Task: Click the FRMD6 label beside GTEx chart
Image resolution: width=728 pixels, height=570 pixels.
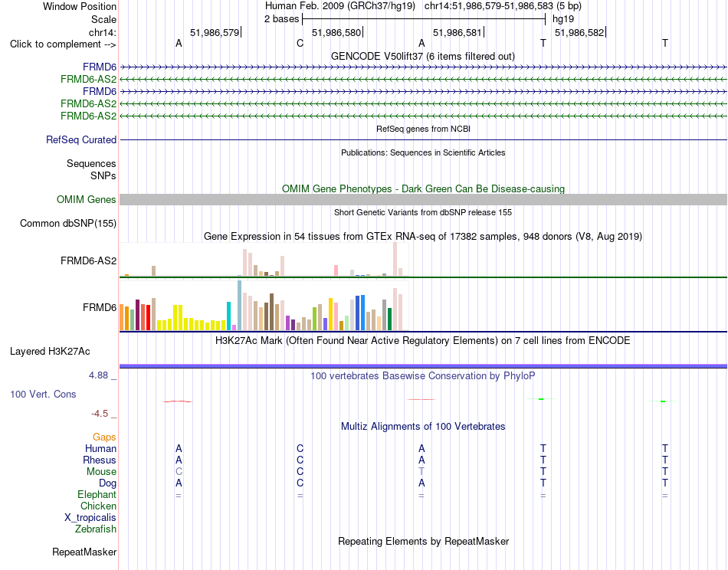Action: (x=100, y=308)
